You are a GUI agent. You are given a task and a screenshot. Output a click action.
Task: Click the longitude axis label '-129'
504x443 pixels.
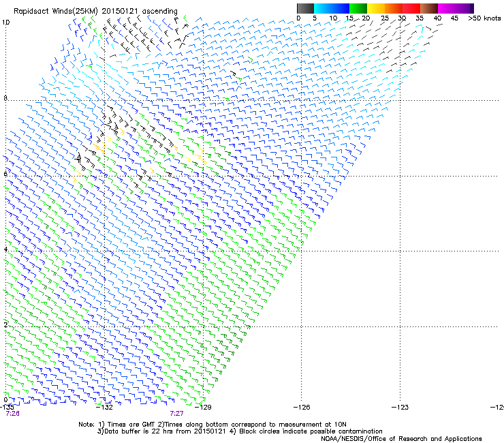(203, 408)
